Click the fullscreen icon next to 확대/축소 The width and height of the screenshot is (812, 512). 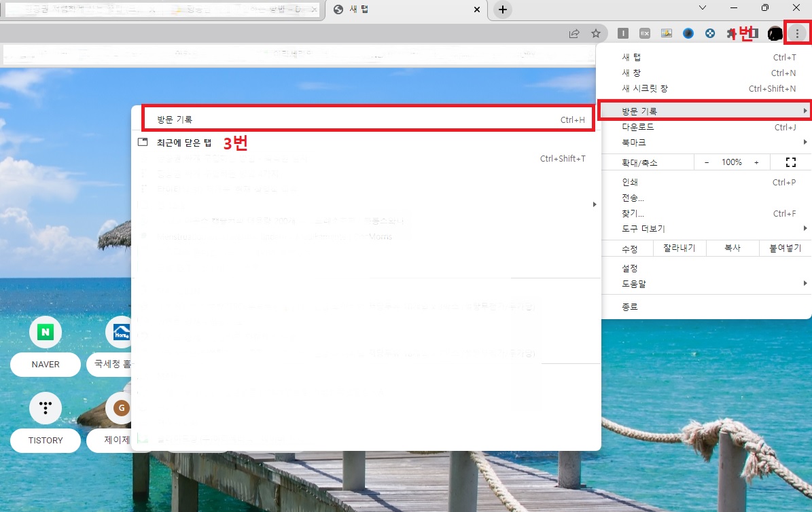tap(790, 162)
